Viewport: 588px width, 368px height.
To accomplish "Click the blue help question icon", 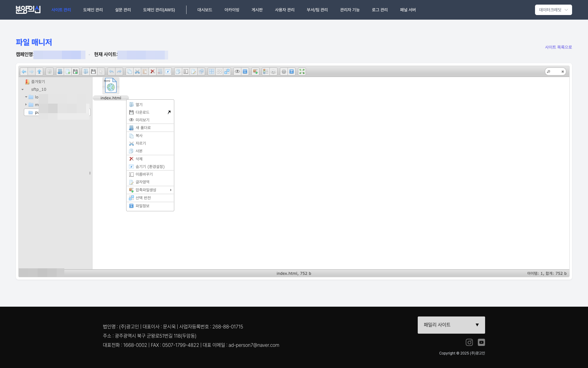I will click(292, 71).
